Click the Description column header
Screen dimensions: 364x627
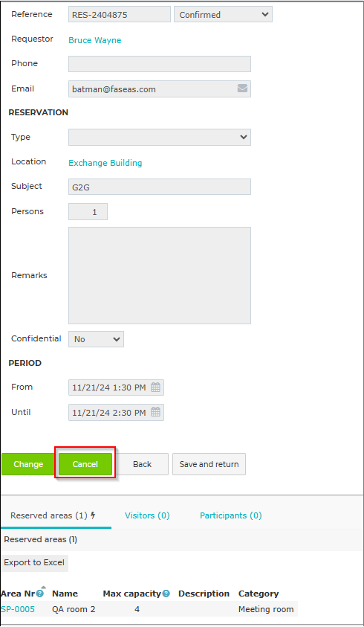[x=204, y=594]
